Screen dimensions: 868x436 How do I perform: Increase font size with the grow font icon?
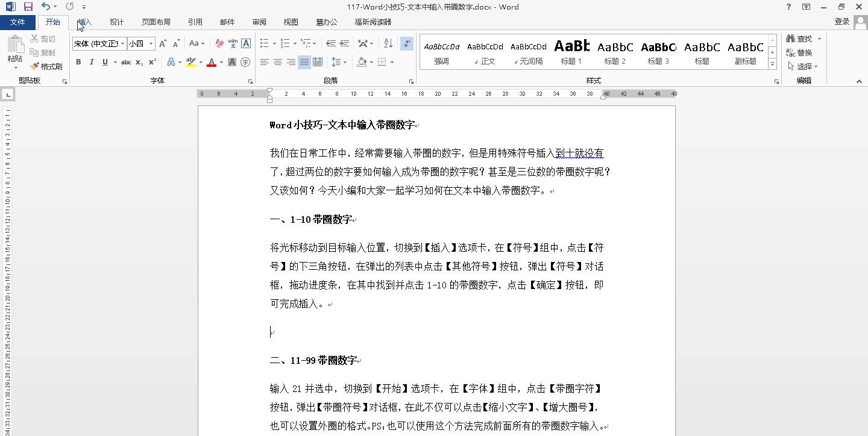point(163,43)
